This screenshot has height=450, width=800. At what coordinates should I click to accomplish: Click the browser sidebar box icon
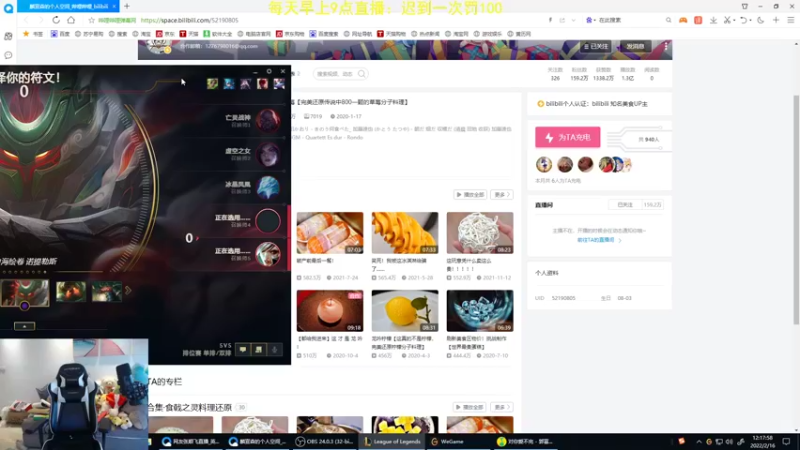click(x=8, y=36)
